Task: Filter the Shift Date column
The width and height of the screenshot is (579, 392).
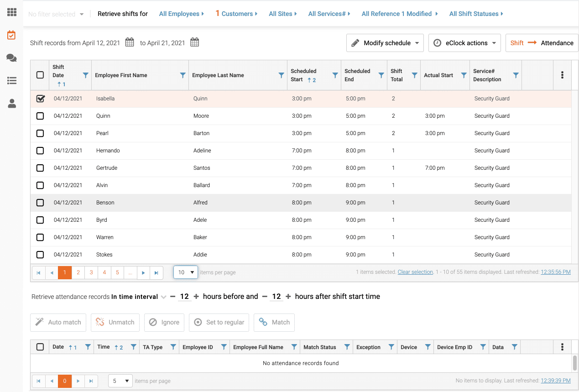Action: click(85, 75)
